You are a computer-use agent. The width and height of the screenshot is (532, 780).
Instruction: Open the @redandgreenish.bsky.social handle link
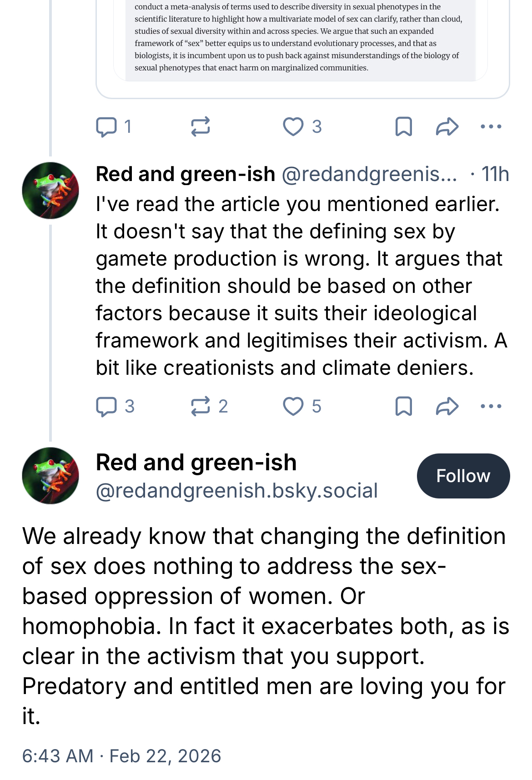pyautogui.click(x=236, y=491)
